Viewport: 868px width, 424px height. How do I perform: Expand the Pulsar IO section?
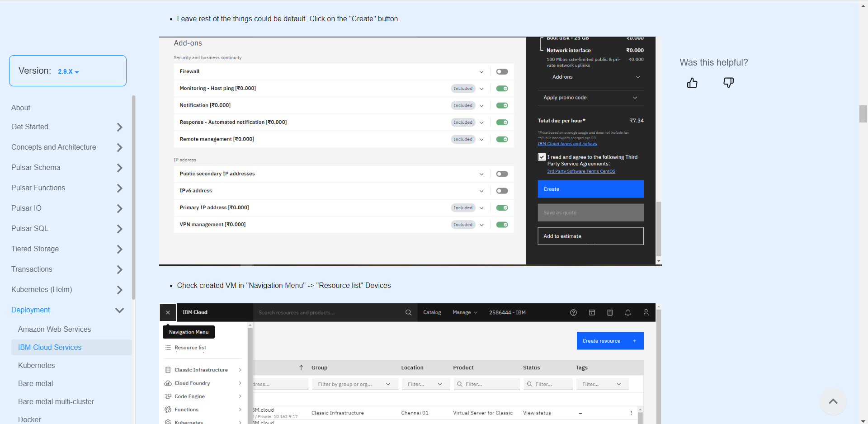(x=119, y=208)
